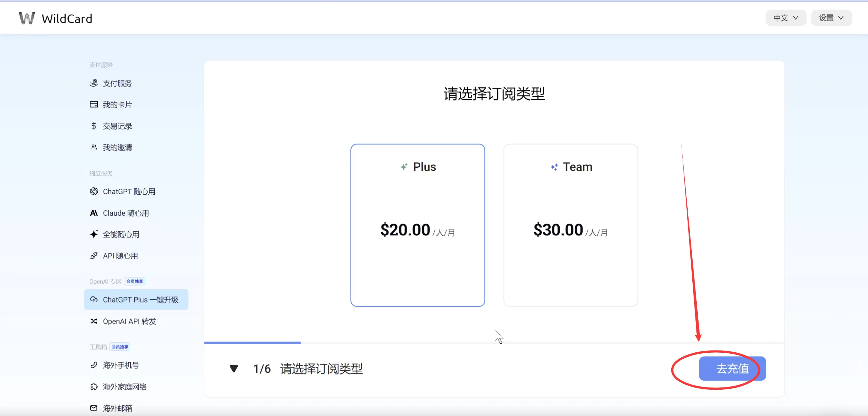This screenshot has width=868, height=416.
Task: Click the 支付服务 hand-coin icon
Action: pos(94,83)
